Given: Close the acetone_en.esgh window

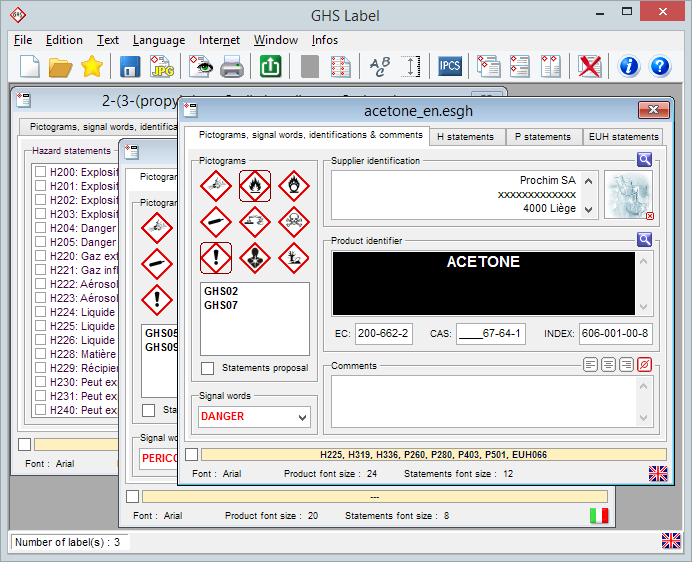Looking at the screenshot, I should coord(654,110).
